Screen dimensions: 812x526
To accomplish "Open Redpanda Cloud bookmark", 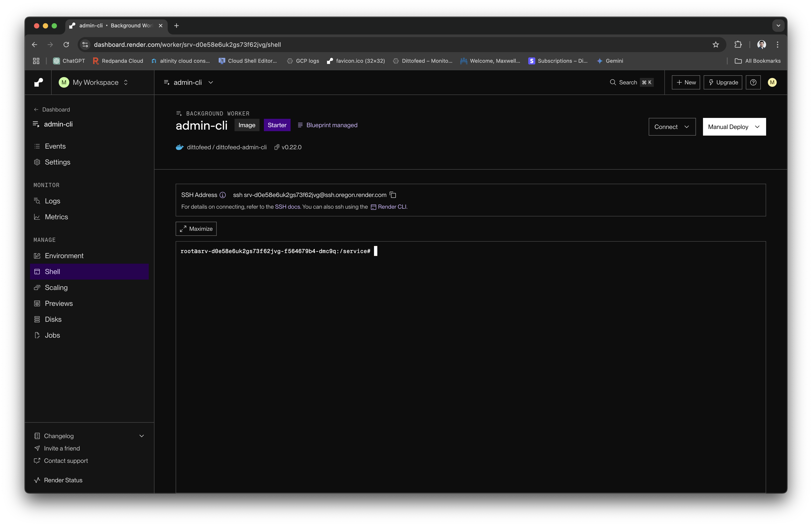I will (x=118, y=61).
